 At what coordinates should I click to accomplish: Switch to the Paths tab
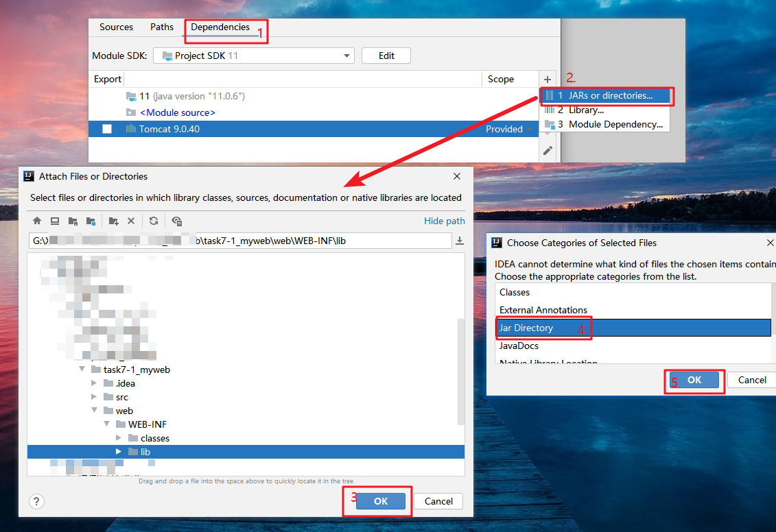coord(162,27)
